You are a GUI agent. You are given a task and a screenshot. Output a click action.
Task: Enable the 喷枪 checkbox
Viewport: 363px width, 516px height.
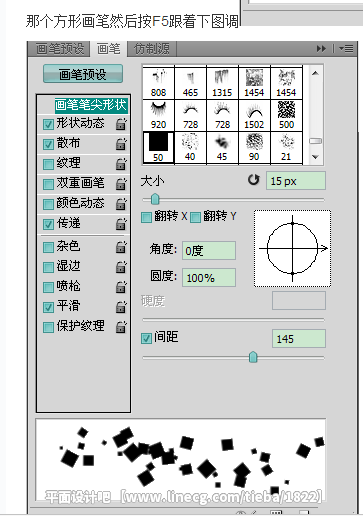48,287
